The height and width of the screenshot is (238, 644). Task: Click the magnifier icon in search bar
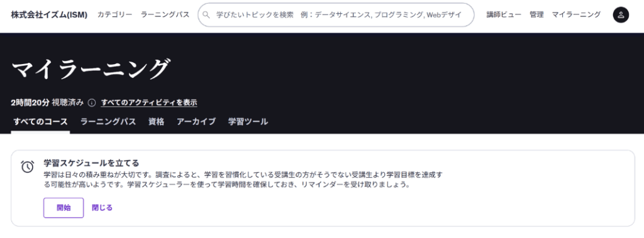tap(206, 15)
